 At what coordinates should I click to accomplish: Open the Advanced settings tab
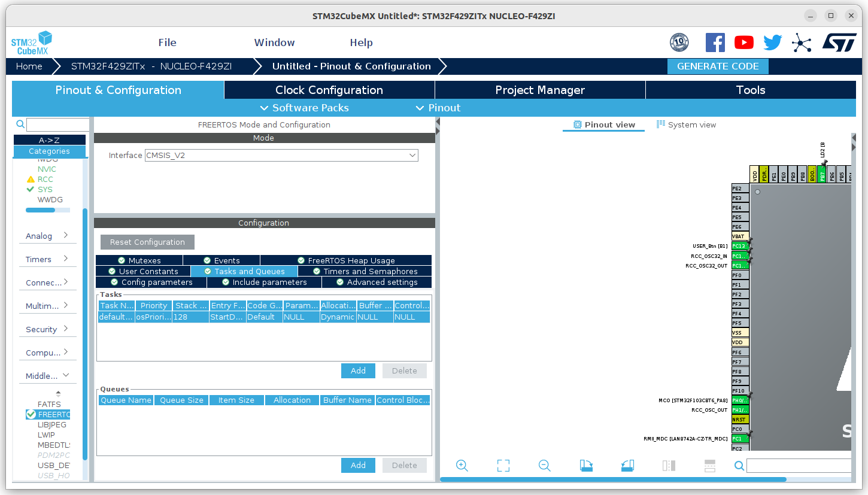click(x=377, y=282)
